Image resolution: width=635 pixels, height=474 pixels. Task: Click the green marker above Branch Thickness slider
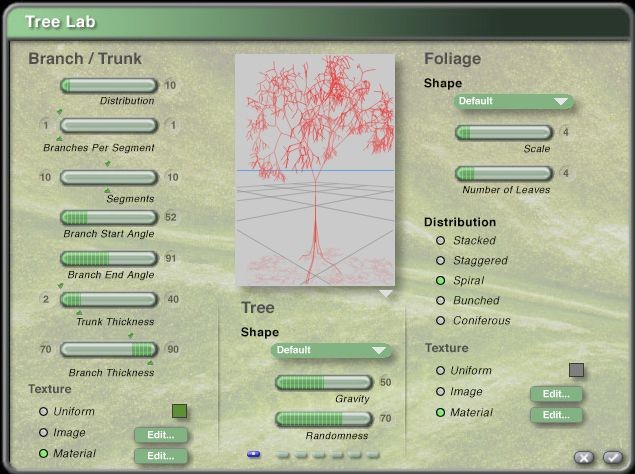[x=129, y=336]
